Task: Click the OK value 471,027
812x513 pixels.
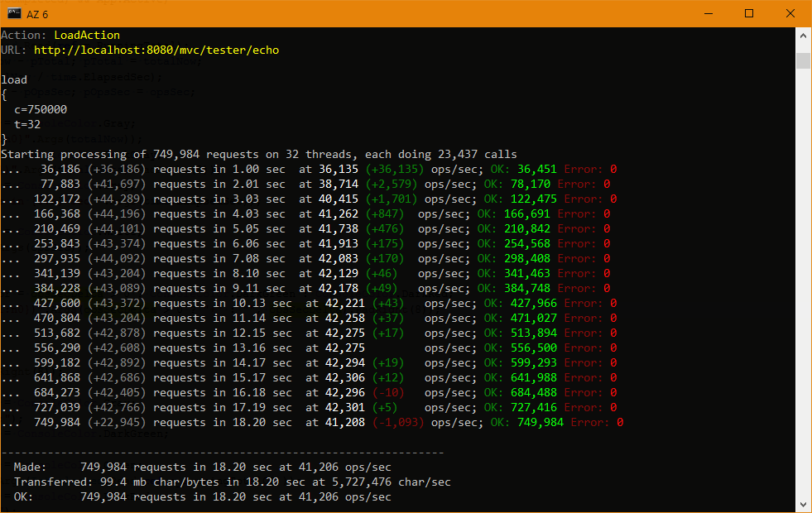Action: (533, 319)
